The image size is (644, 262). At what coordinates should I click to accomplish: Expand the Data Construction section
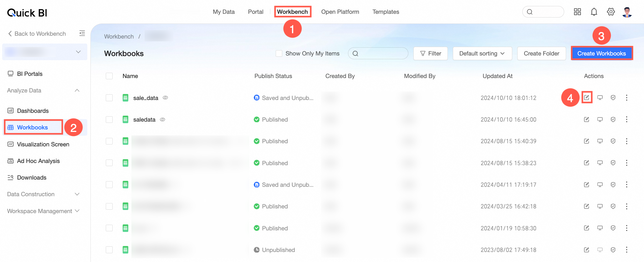pos(43,194)
